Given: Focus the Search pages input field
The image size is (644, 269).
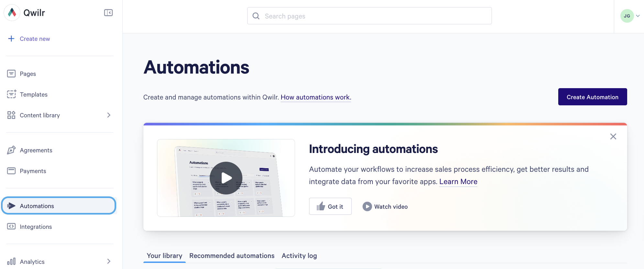Looking at the screenshot, I should [369, 16].
